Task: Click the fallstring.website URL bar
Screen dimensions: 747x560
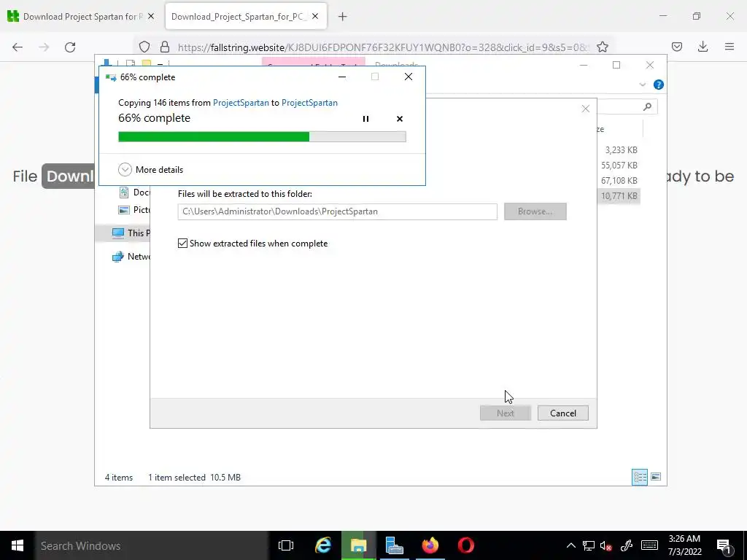Action: pyautogui.click(x=384, y=47)
